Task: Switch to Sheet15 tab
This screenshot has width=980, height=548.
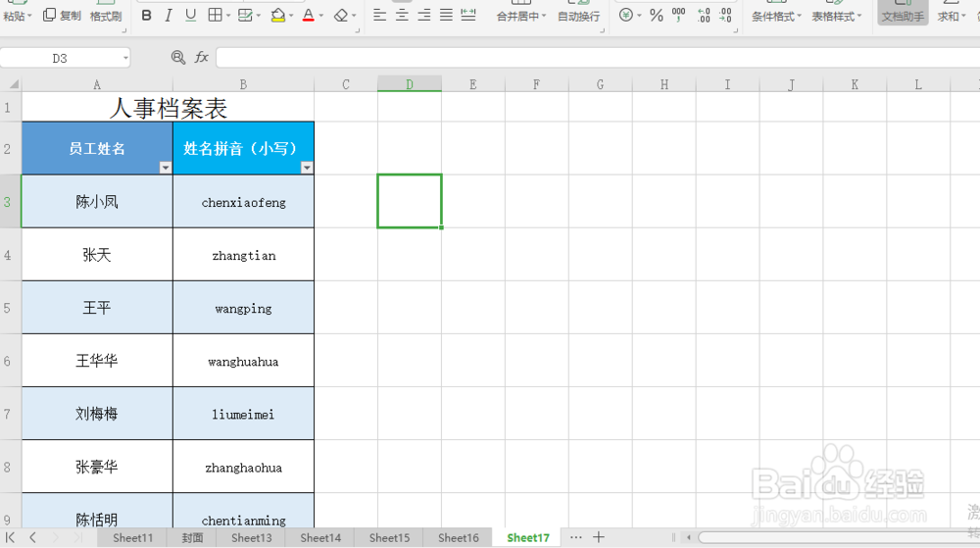Action: pyautogui.click(x=389, y=538)
